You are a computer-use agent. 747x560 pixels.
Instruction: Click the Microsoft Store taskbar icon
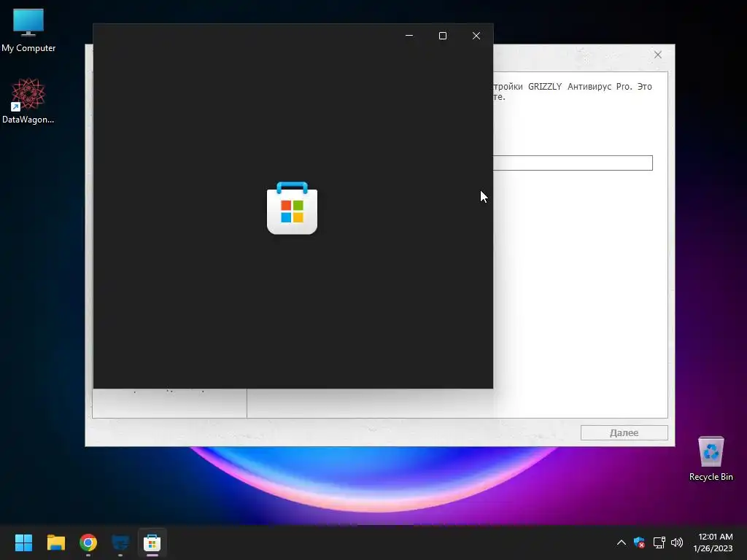[x=152, y=542]
